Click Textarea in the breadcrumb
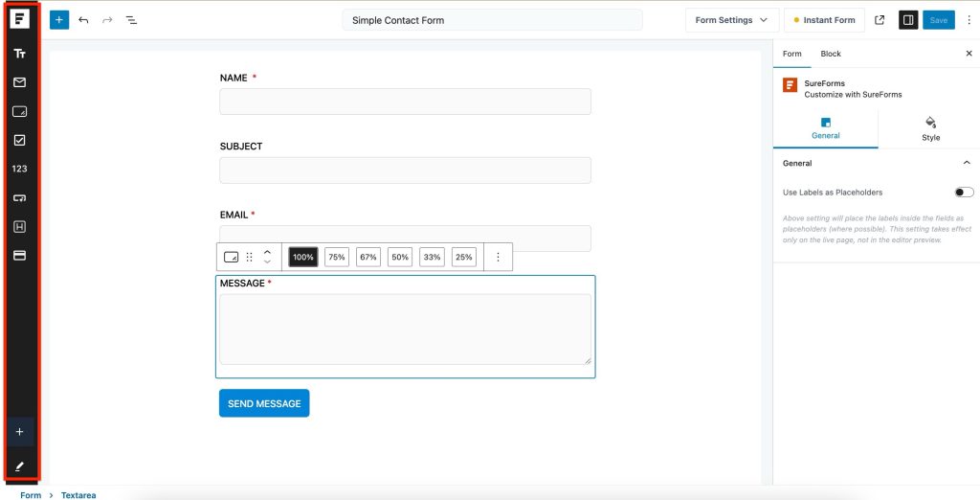This screenshot has height=500, width=980. click(x=78, y=495)
